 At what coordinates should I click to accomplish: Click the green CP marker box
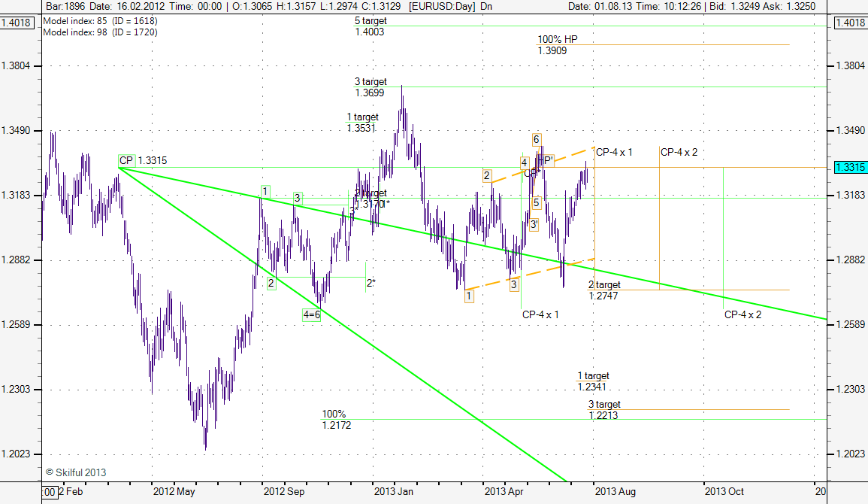point(126,160)
